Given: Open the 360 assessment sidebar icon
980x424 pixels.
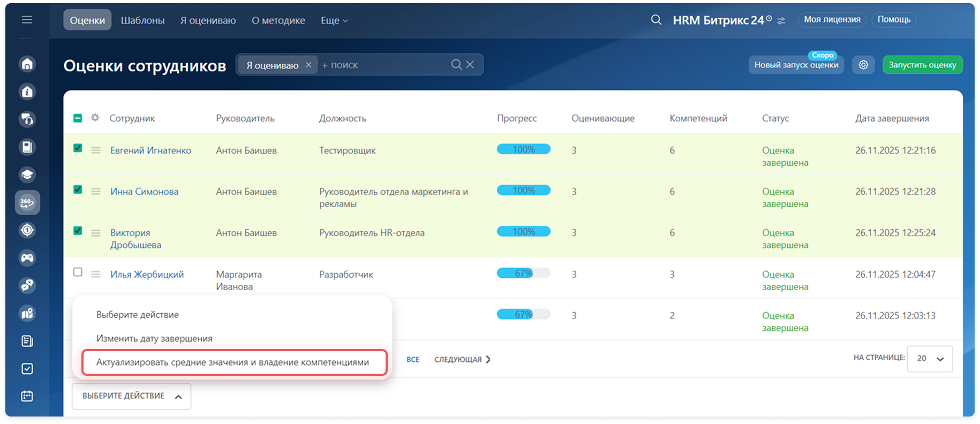Looking at the screenshot, I should pos(27,202).
